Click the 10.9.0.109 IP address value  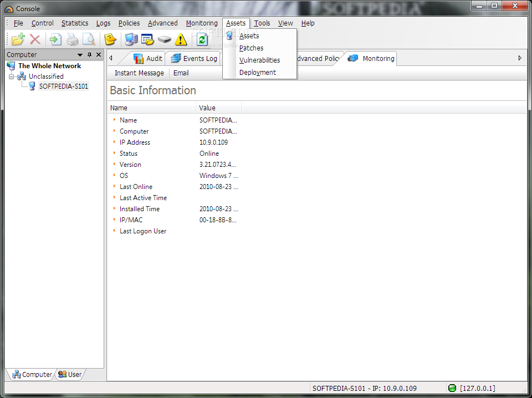[x=213, y=142]
